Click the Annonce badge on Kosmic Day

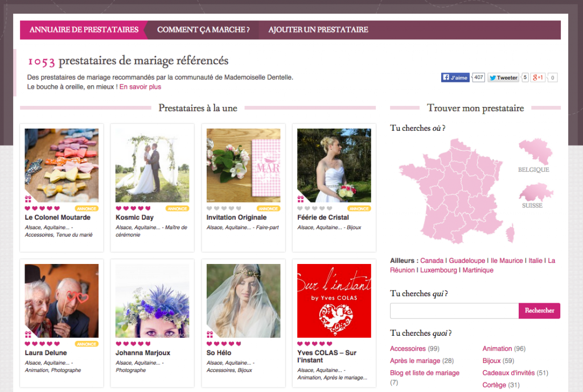click(177, 208)
